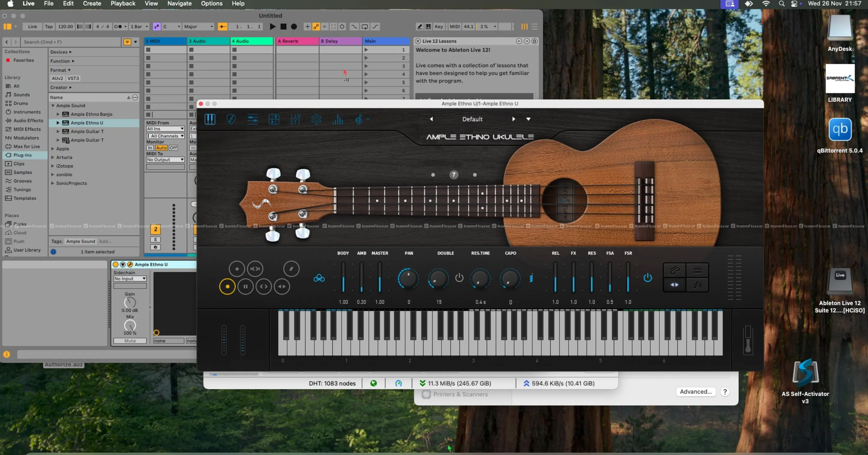Click the Scale Mode flat-sharp icon
Viewport: 868px width, 455px height.
tap(157, 27)
